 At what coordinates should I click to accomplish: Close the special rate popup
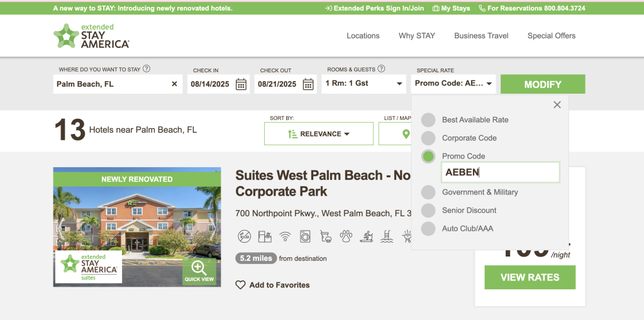click(x=557, y=105)
